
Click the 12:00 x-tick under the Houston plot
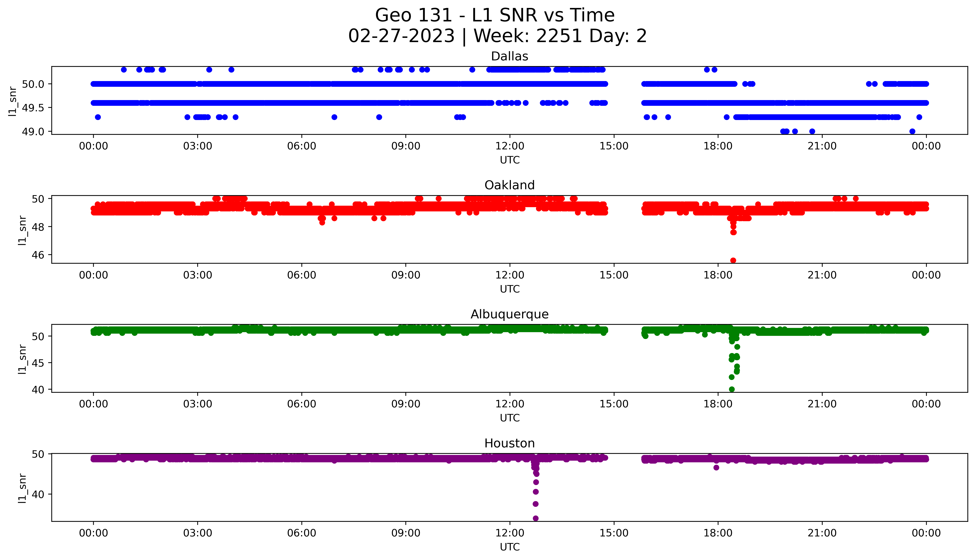point(510,533)
